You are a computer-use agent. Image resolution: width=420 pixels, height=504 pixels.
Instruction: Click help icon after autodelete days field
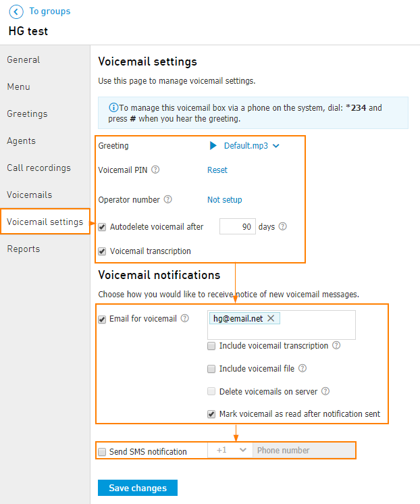pos(282,226)
